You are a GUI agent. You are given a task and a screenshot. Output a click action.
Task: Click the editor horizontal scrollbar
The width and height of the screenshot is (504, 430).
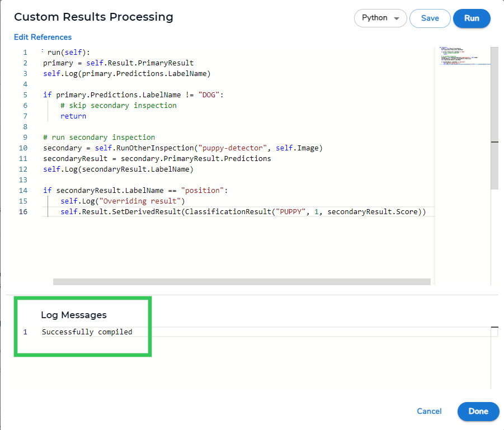(x=242, y=282)
